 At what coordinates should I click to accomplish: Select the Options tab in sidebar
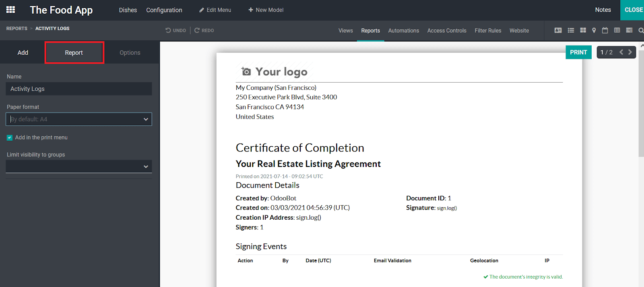pyautogui.click(x=130, y=53)
